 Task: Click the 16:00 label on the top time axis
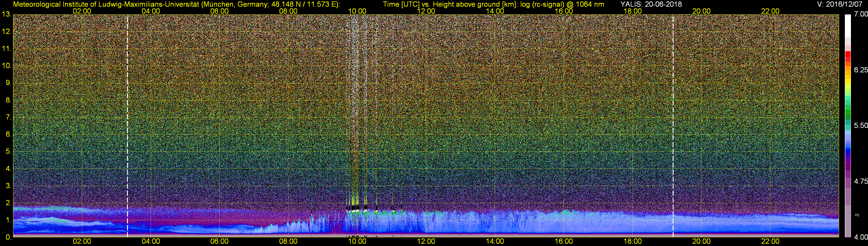click(x=564, y=11)
